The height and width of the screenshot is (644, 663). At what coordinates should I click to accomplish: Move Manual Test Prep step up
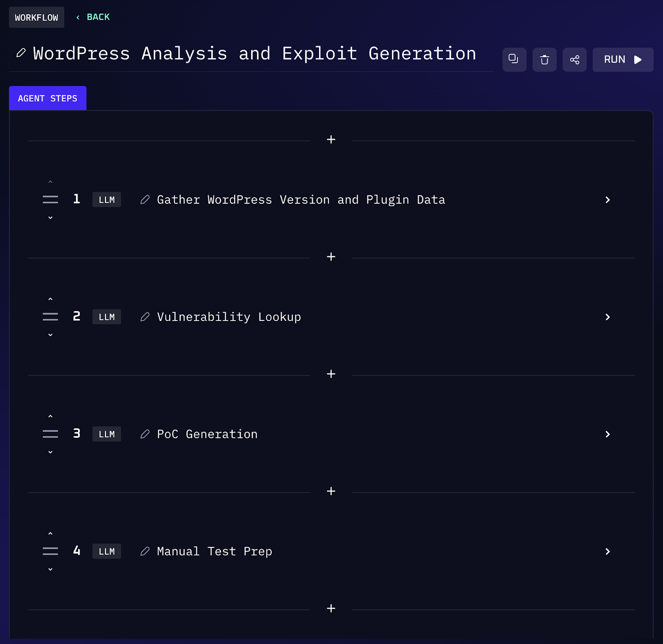pyautogui.click(x=50, y=533)
